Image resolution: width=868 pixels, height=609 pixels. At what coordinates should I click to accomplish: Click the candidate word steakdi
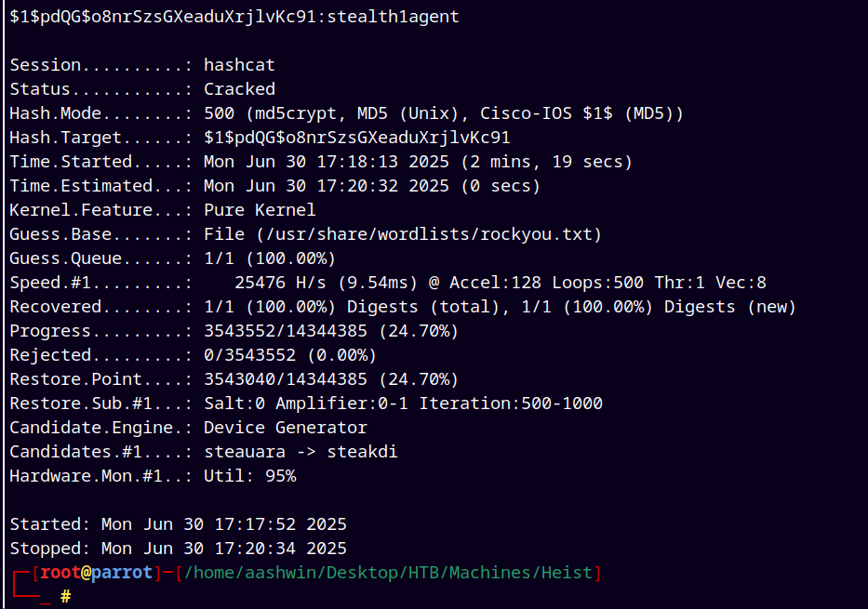click(x=362, y=452)
